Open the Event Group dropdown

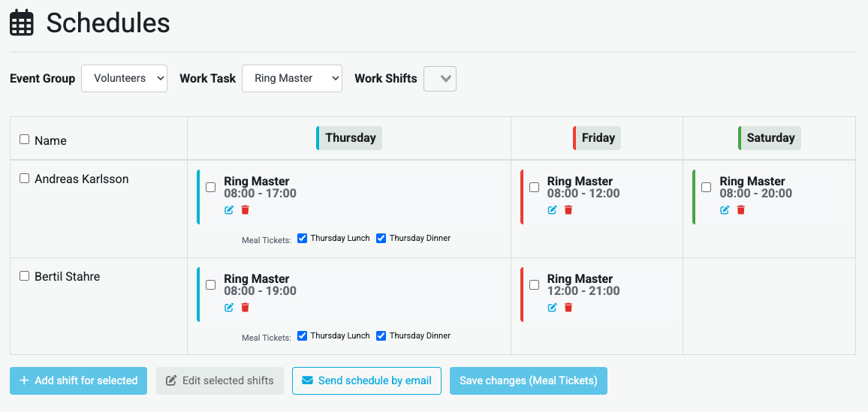[124, 78]
